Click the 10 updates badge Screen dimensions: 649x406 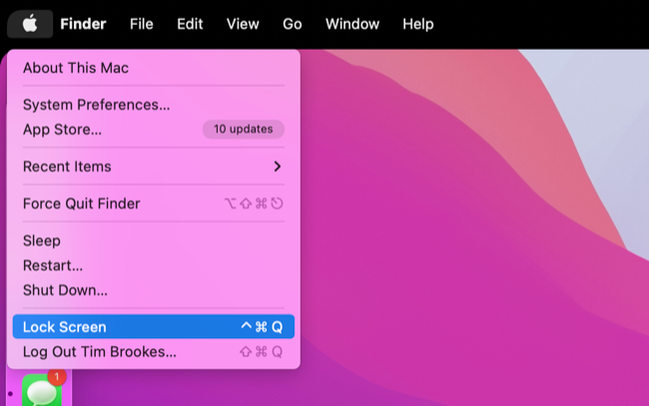point(243,129)
